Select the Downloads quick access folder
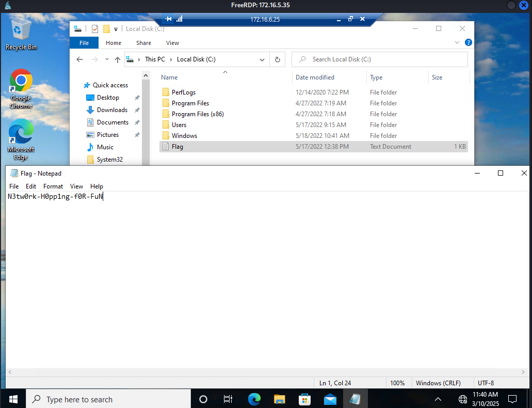The height and width of the screenshot is (408, 532). 112,110
